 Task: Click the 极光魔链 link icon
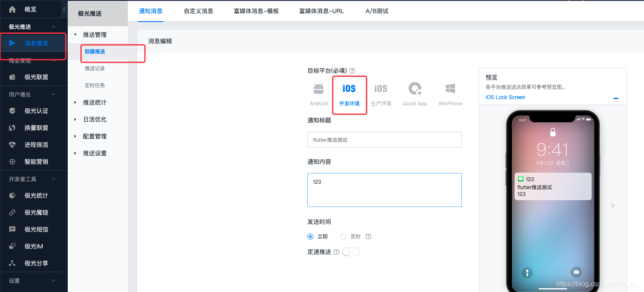(x=12, y=212)
